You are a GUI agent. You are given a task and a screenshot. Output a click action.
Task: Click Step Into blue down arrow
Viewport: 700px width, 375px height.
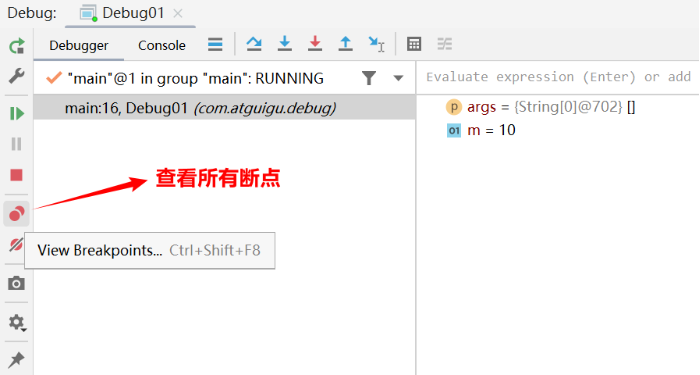click(284, 44)
